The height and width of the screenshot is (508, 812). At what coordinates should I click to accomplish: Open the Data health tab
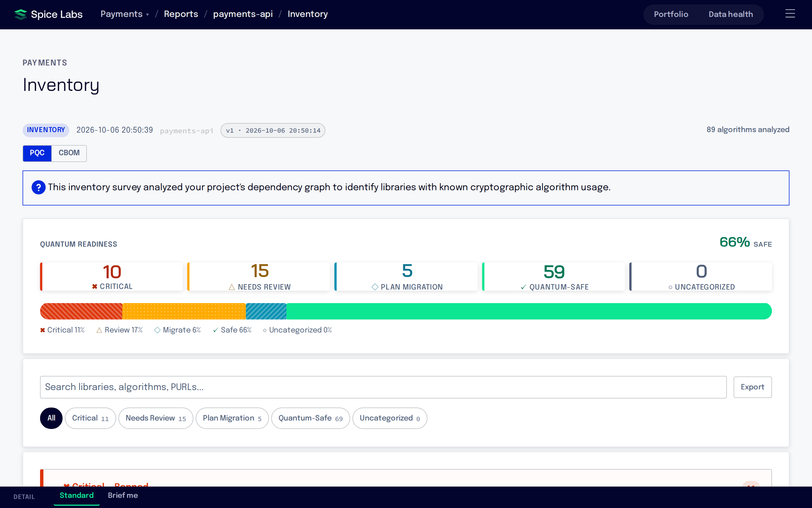(x=731, y=14)
